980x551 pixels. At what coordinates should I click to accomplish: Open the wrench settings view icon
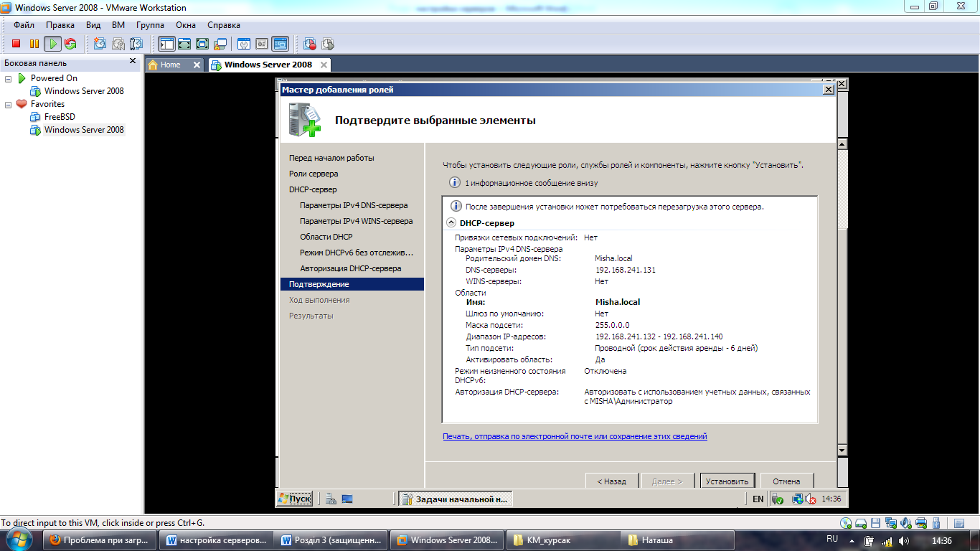coord(244,44)
